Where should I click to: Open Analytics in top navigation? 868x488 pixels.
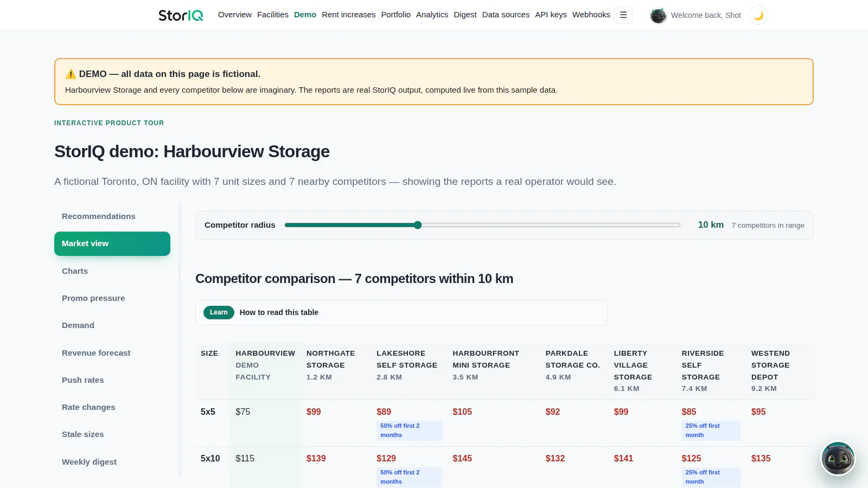pos(432,15)
